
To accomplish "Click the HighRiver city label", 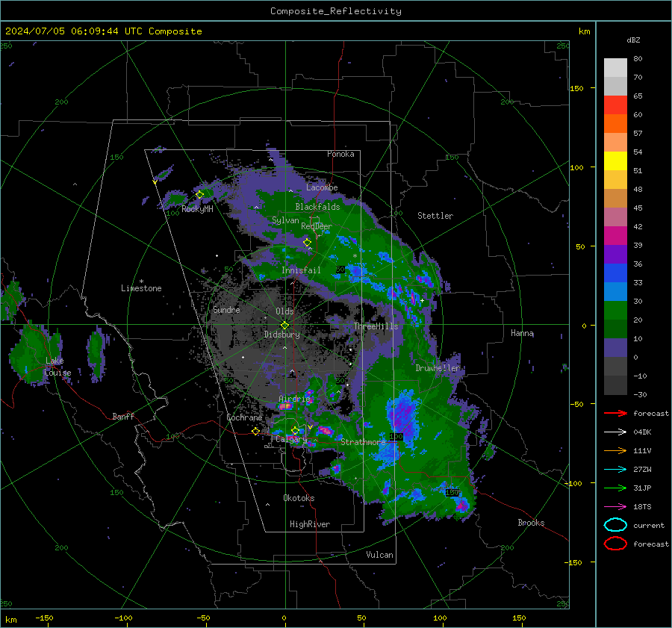I will coord(310,524).
